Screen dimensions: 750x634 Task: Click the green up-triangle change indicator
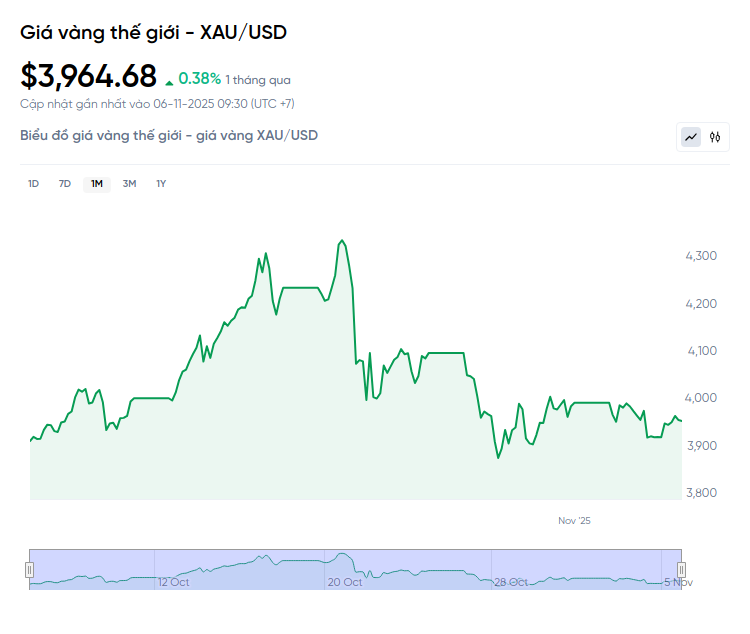click(169, 80)
